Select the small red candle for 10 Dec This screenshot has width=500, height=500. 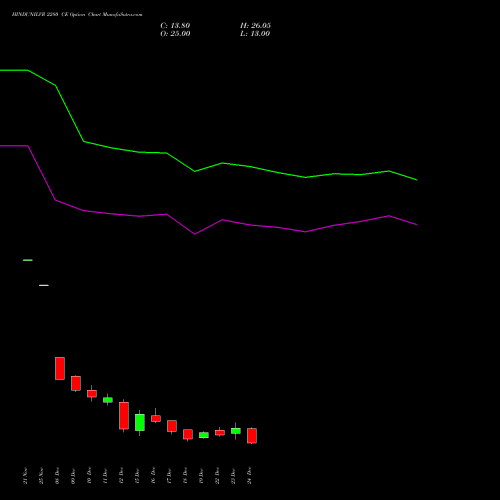tap(92, 393)
